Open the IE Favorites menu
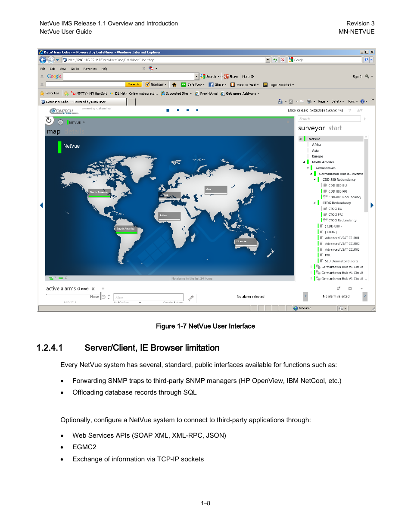 click(90, 68)
